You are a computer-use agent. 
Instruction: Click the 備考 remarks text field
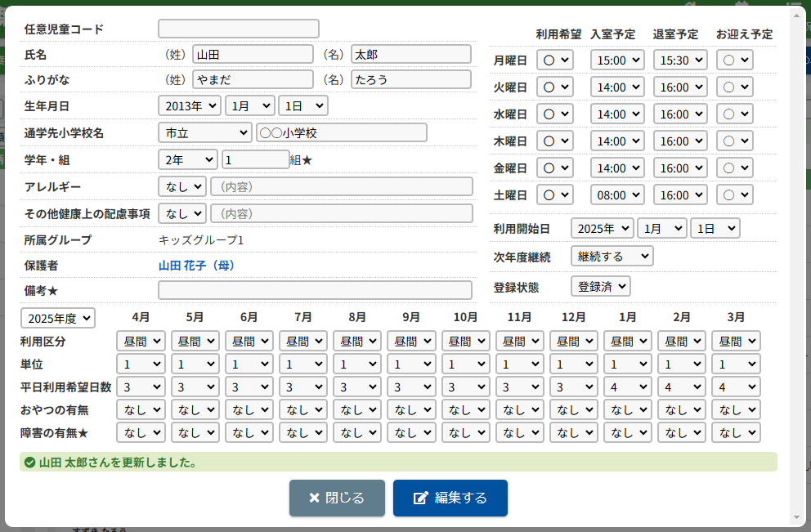click(x=315, y=290)
